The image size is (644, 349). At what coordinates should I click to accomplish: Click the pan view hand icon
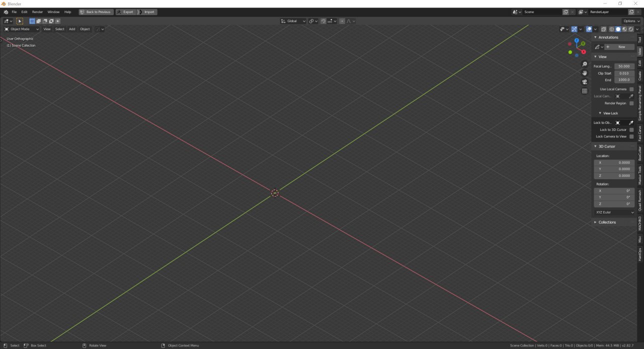point(585,73)
